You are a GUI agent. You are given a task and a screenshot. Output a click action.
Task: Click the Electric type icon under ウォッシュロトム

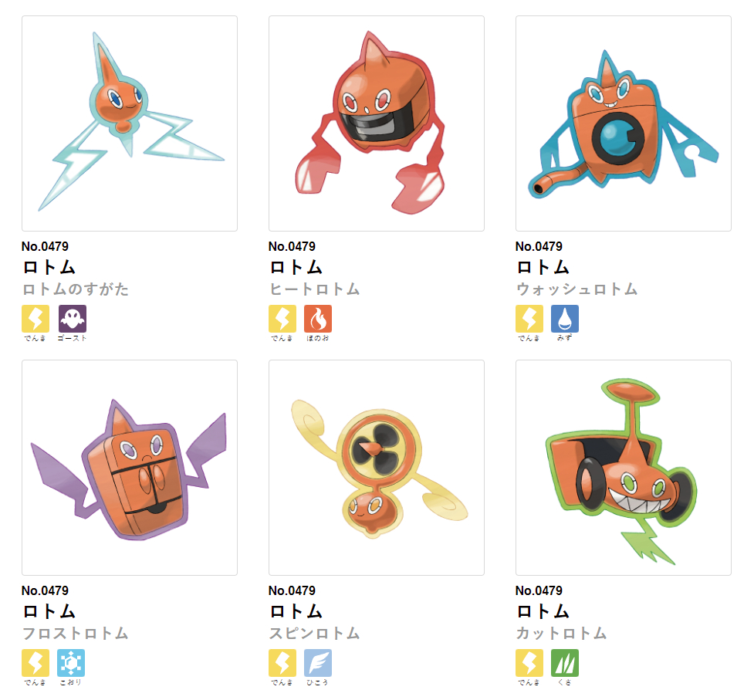[529, 318]
